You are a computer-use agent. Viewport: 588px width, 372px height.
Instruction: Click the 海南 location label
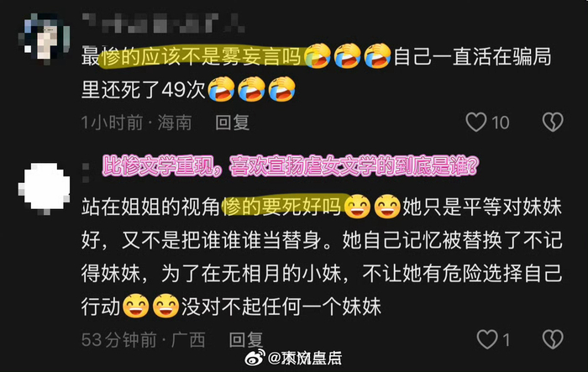(175, 123)
